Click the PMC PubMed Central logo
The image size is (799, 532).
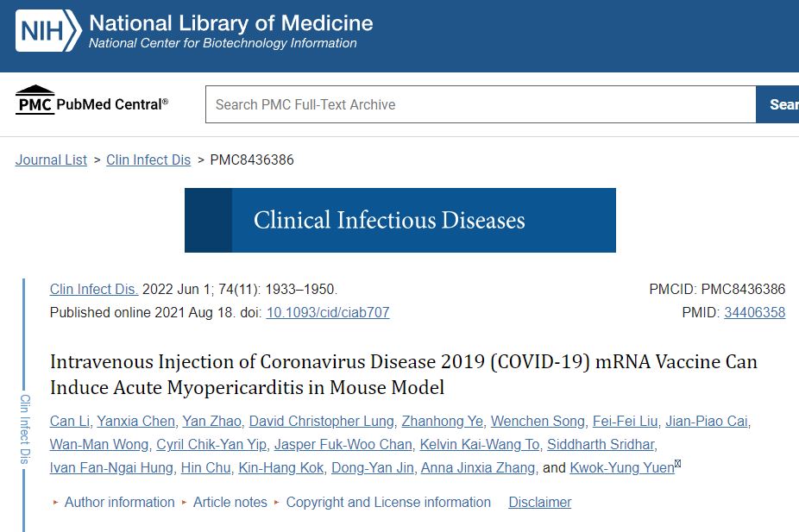click(91, 103)
